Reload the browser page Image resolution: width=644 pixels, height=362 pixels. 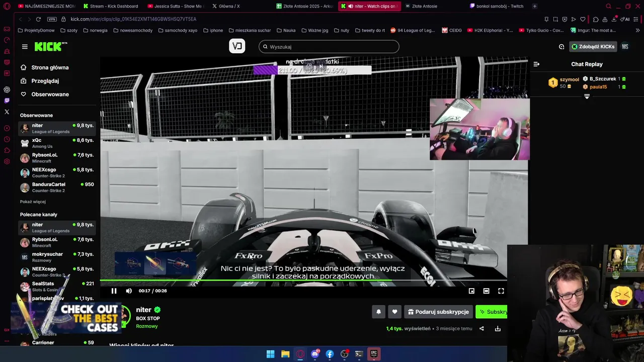pyautogui.click(x=38, y=19)
